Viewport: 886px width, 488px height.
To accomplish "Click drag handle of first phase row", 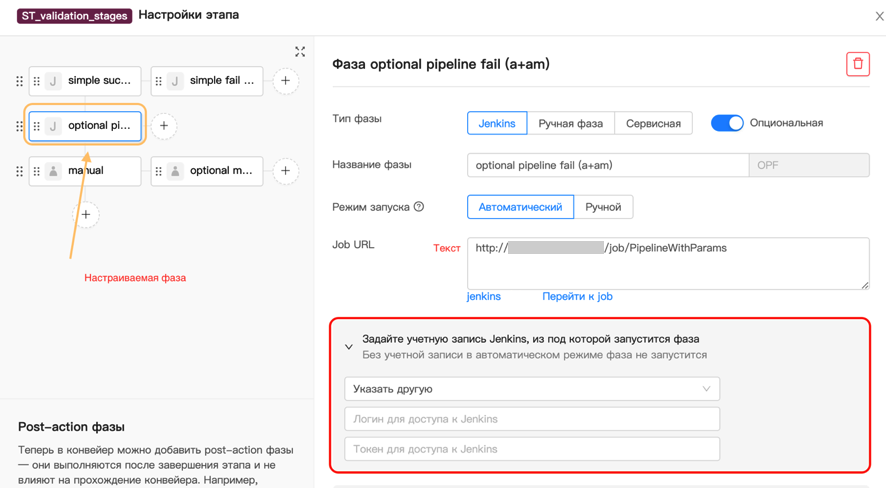I will (19, 81).
